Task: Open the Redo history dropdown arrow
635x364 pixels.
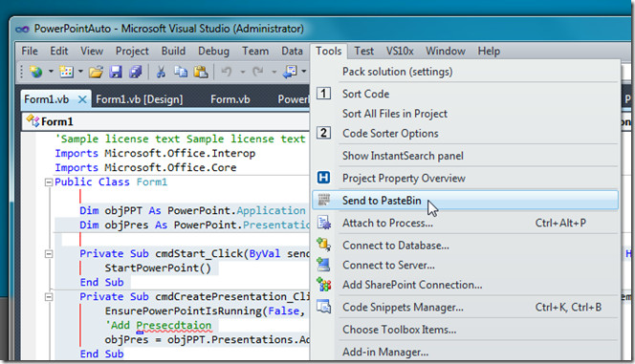Action: click(274, 72)
